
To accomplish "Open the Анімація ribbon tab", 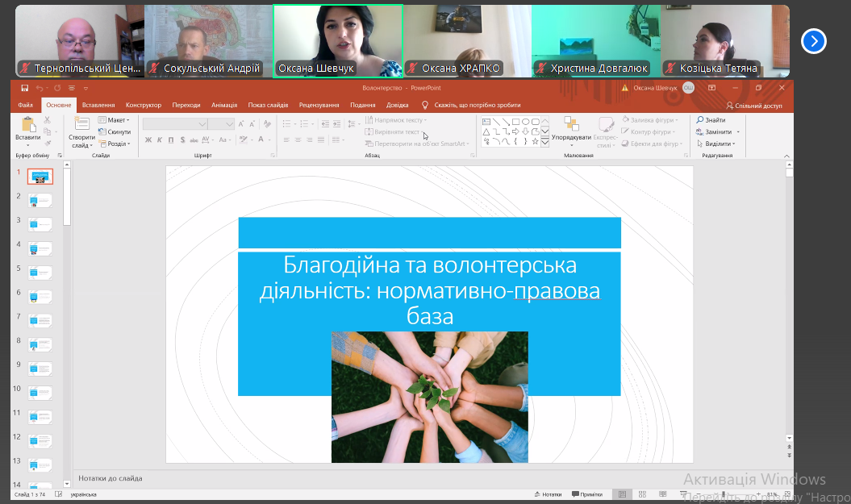I will [224, 106].
